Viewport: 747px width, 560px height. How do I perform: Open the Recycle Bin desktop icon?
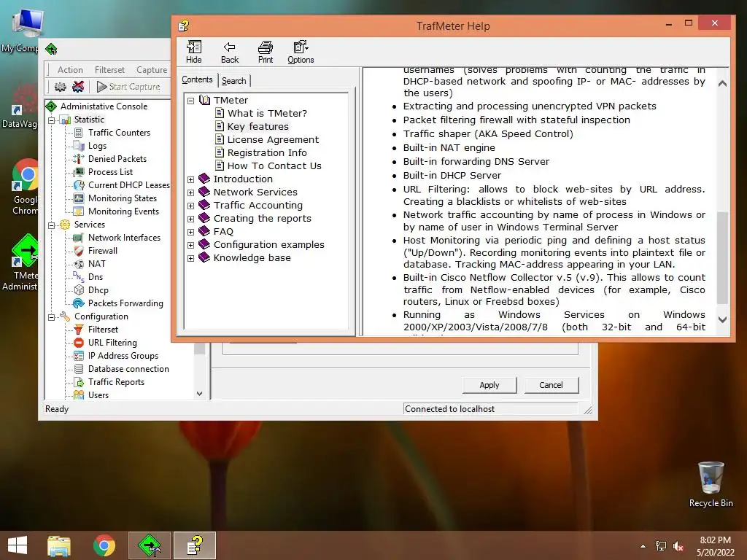[711, 484]
